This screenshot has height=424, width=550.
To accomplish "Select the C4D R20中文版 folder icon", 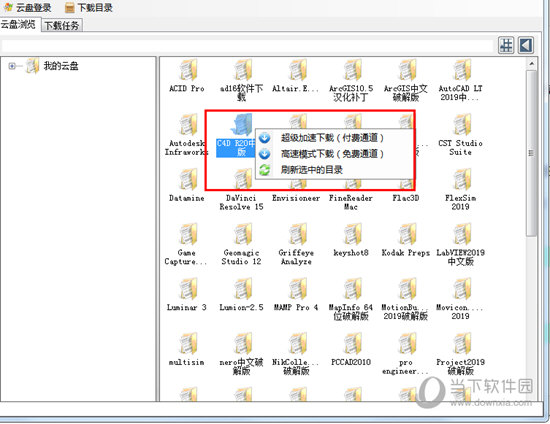I will pos(241,124).
